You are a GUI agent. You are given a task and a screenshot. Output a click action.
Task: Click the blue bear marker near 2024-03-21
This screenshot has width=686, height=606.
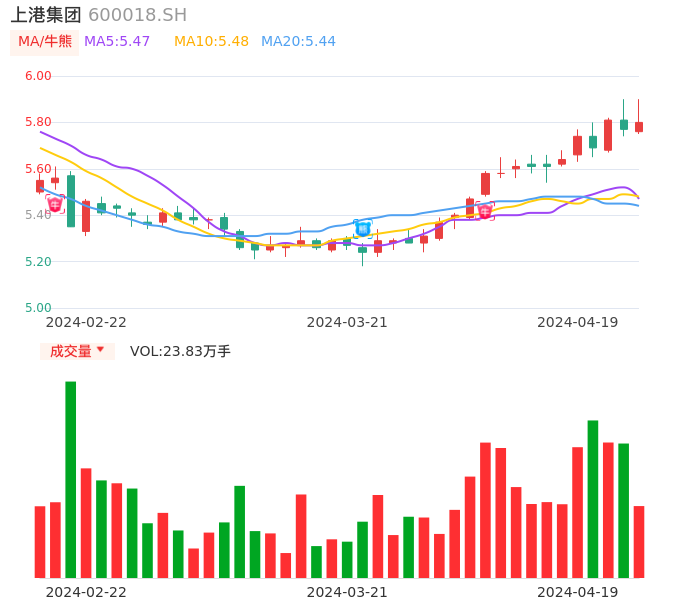coord(363,229)
